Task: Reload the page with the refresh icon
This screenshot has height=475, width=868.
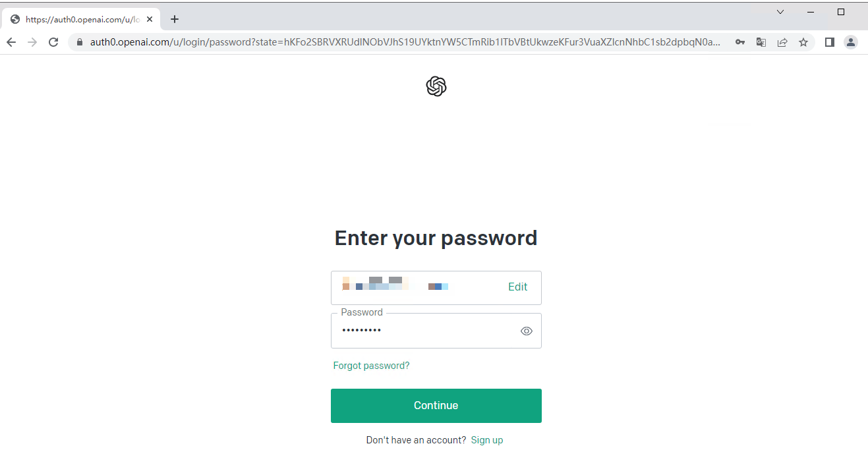Action: (53, 42)
